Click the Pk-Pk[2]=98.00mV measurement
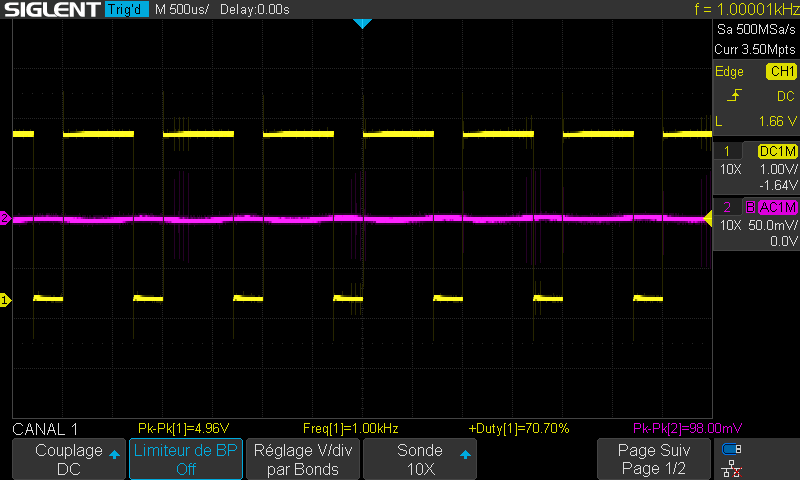 687,428
